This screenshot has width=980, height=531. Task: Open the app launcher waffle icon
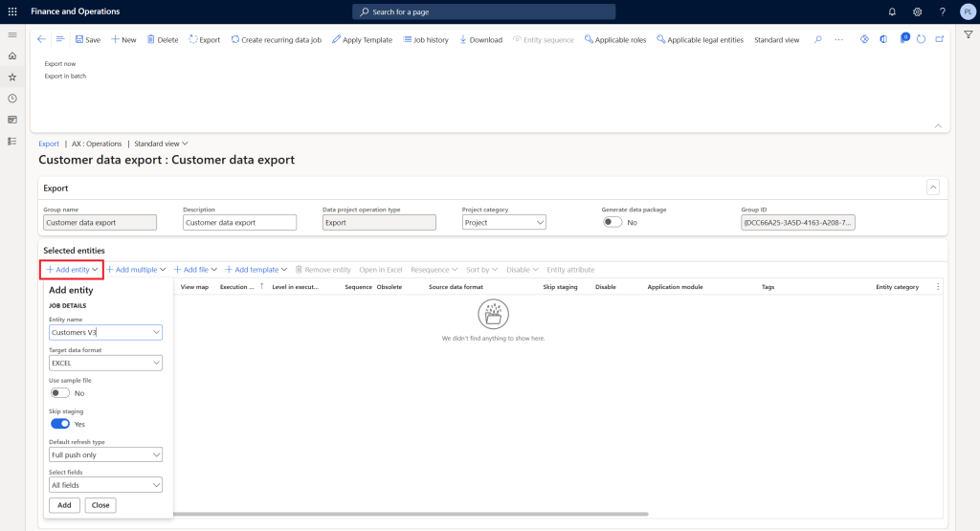click(11, 11)
